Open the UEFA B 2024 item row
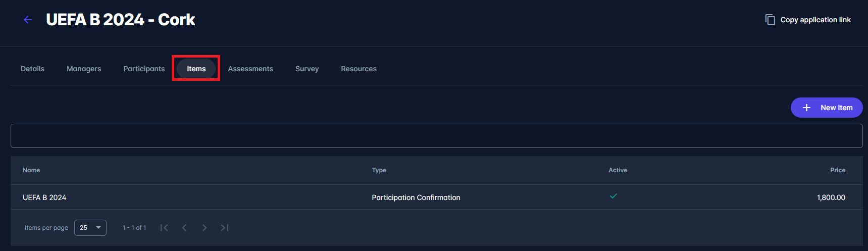Viewport: 868px width, 251px height. pos(44,197)
